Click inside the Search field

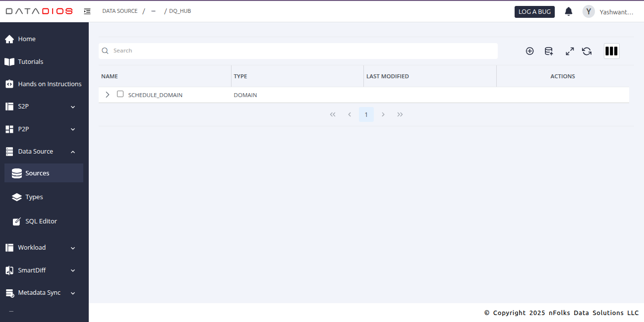(297, 51)
